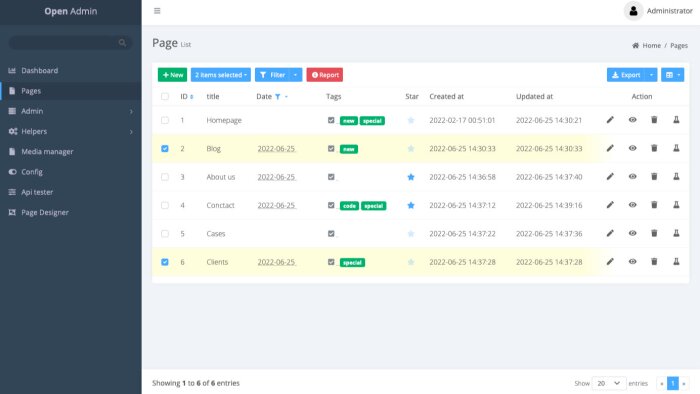Click flask icon in Blog row
Image resolution: width=700 pixels, height=394 pixels.
tap(676, 148)
